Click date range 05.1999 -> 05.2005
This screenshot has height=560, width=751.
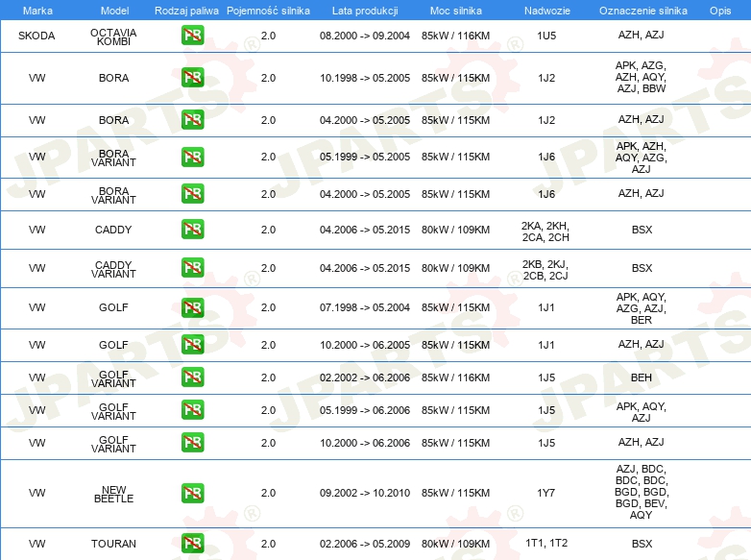click(365, 157)
